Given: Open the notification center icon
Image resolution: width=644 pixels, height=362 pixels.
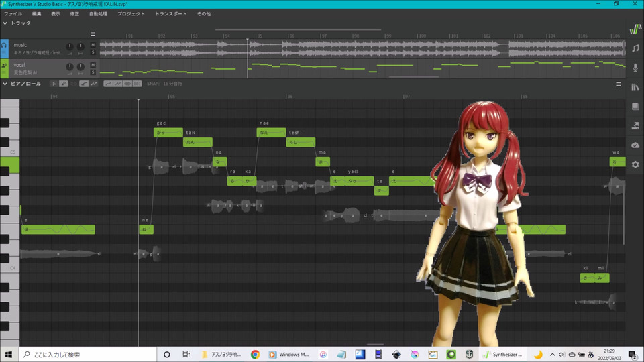Looking at the screenshot, I should [633, 354].
